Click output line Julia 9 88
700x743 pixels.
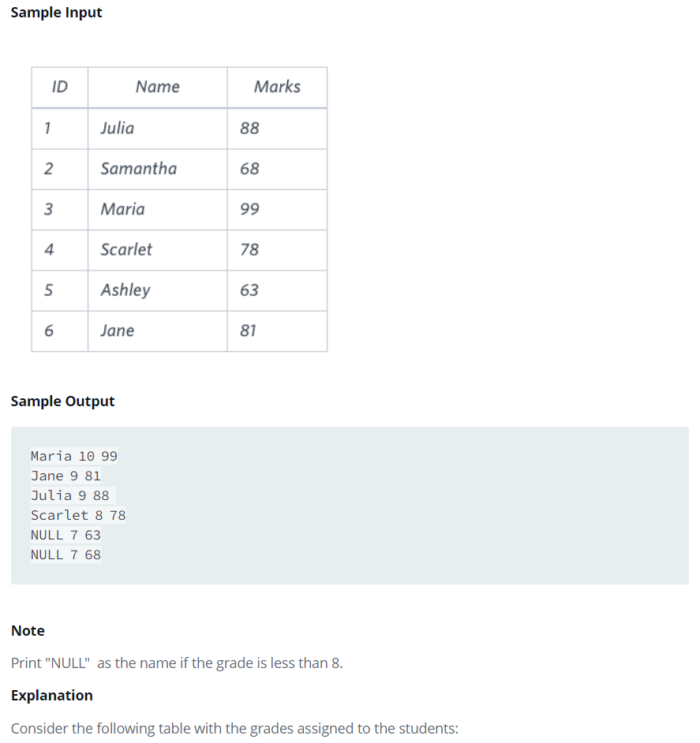click(x=70, y=495)
